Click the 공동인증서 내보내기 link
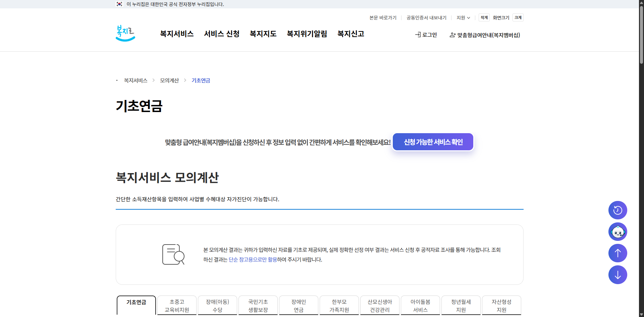Viewport: 644px width, 317px height. [x=426, y=17]
